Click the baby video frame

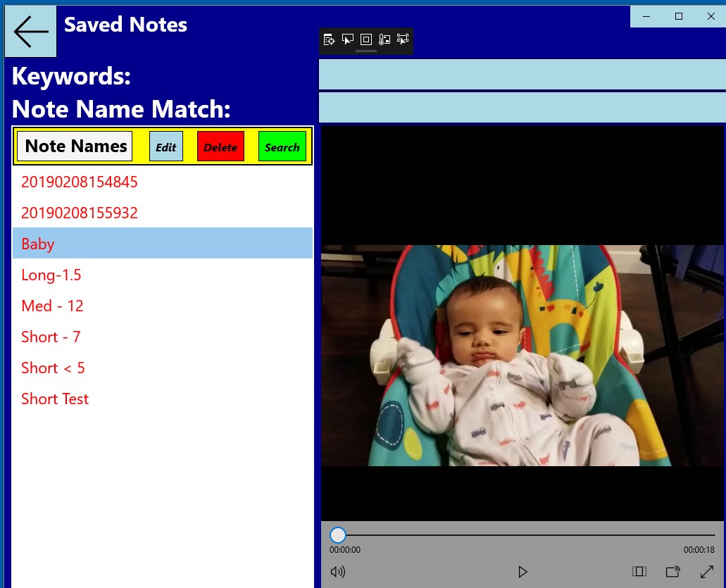click(x=522, y=355)
